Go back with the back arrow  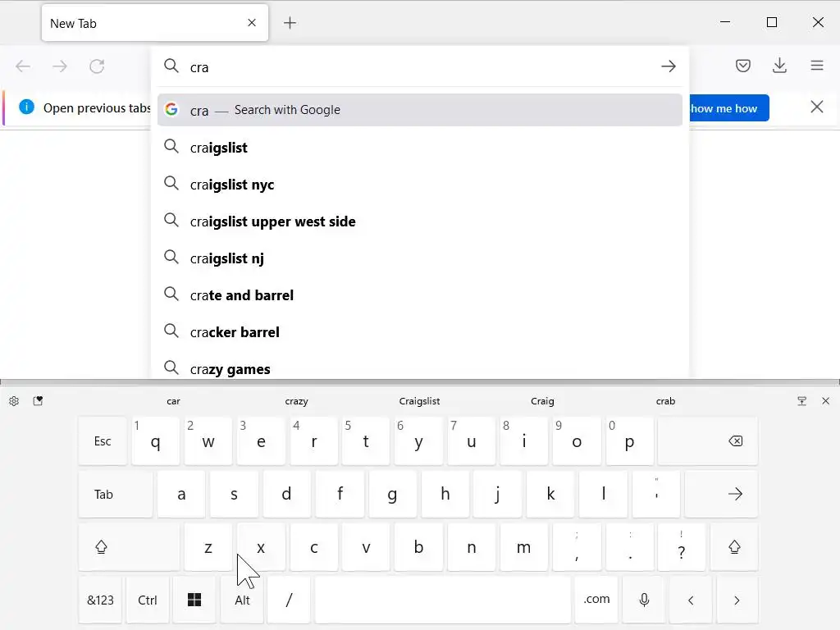23,66
